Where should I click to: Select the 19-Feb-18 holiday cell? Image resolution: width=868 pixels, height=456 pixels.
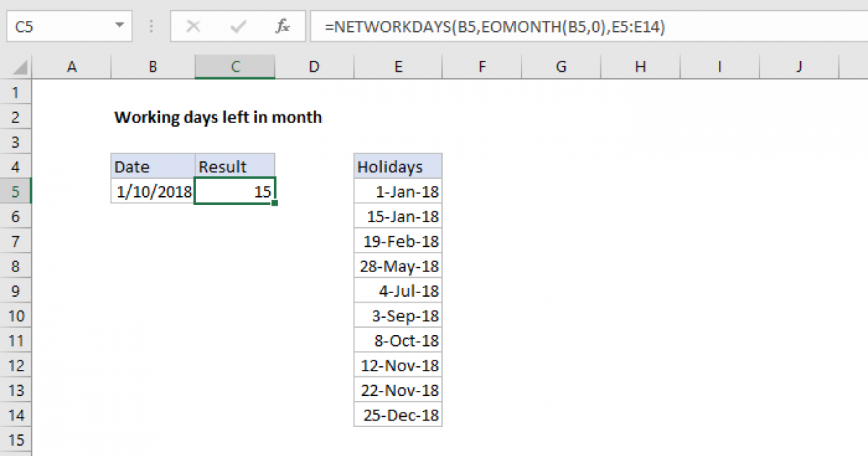point(398,241)
